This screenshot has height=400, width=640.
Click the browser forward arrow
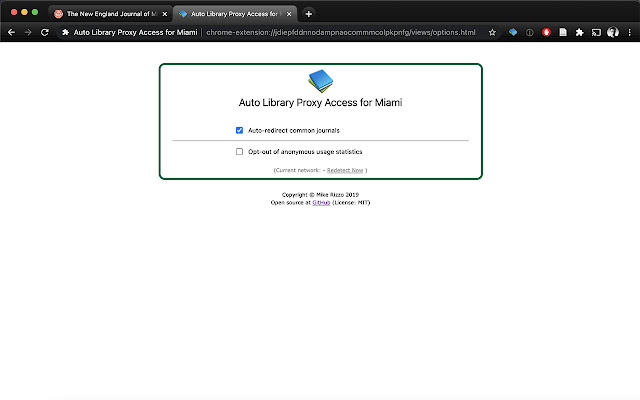click(x=28, y=32)
